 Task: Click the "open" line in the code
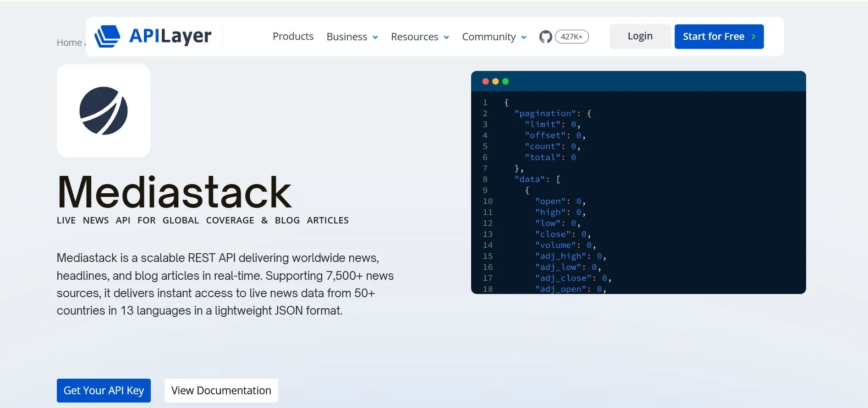click(x=560, y=201)
